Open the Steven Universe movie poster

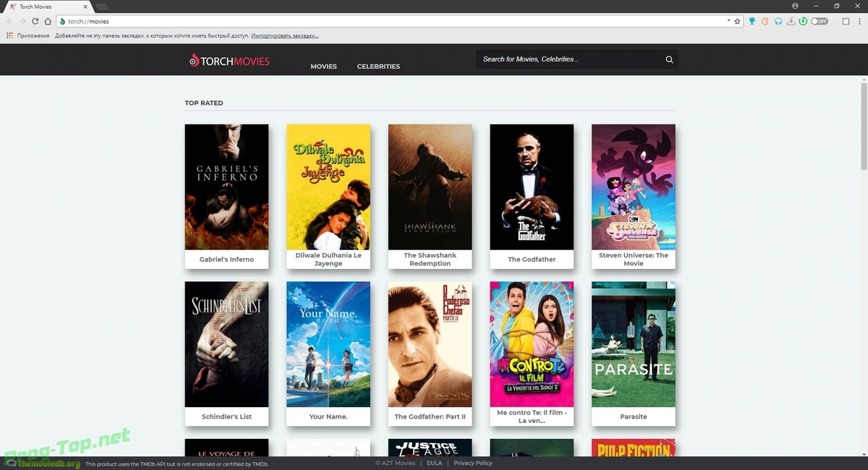[x=634, y=187]
